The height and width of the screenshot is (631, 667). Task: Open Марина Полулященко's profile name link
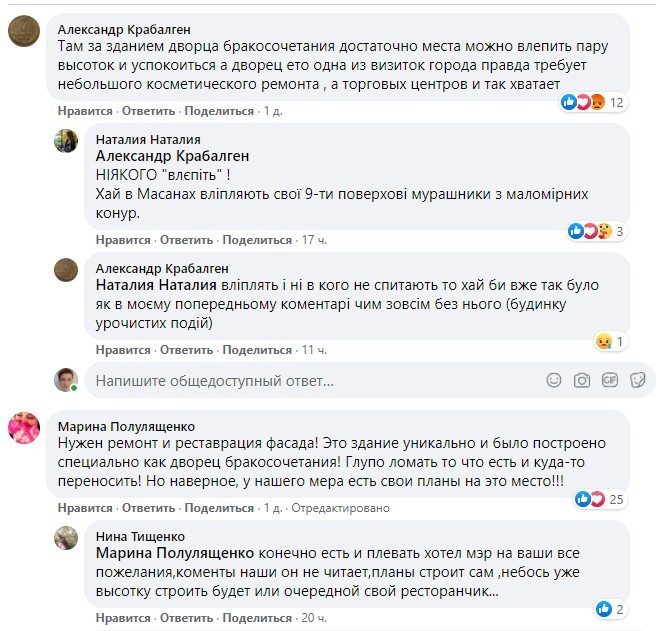tap(126, 425)
